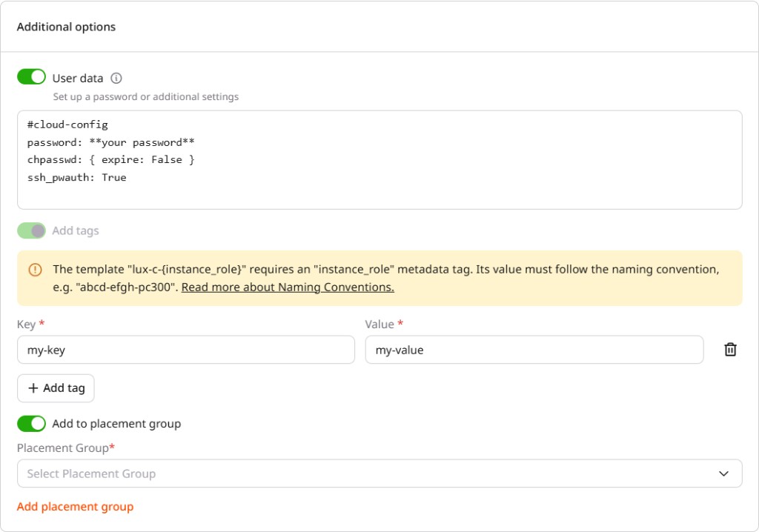Click the 'Add tags' label

pos(76,231)
